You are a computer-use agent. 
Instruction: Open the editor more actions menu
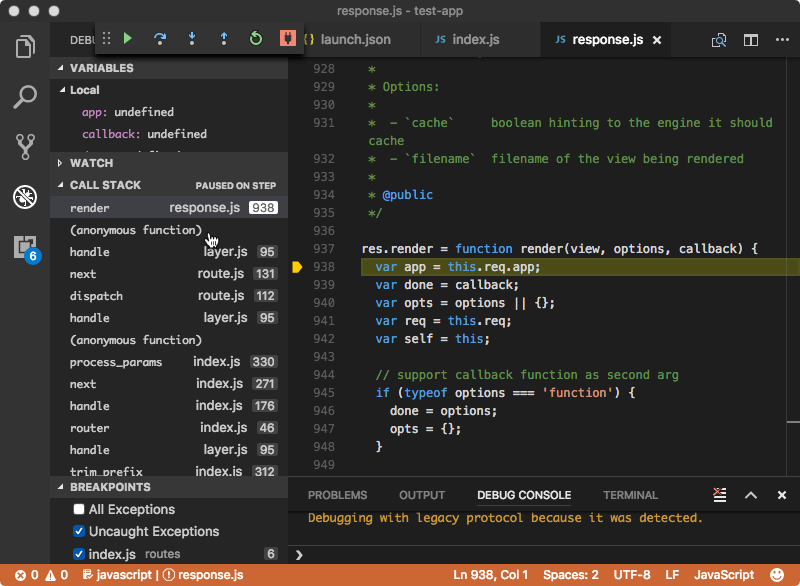(782, 39)
